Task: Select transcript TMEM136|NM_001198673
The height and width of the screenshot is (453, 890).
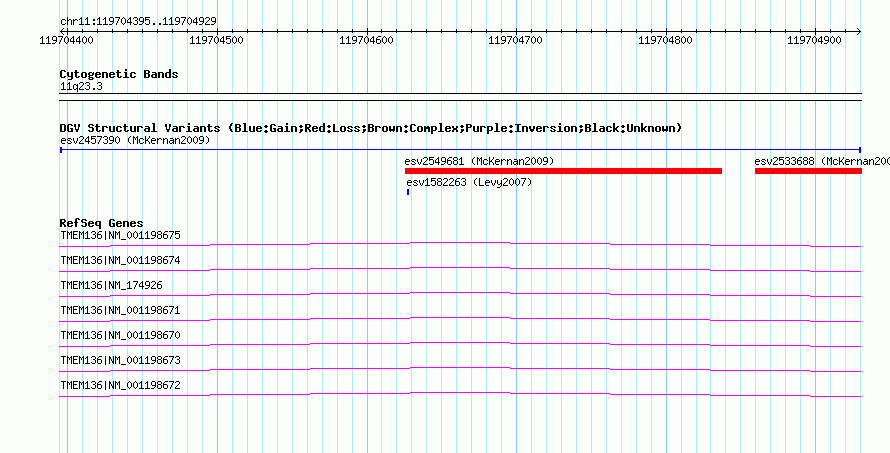Action: (120, 360)
